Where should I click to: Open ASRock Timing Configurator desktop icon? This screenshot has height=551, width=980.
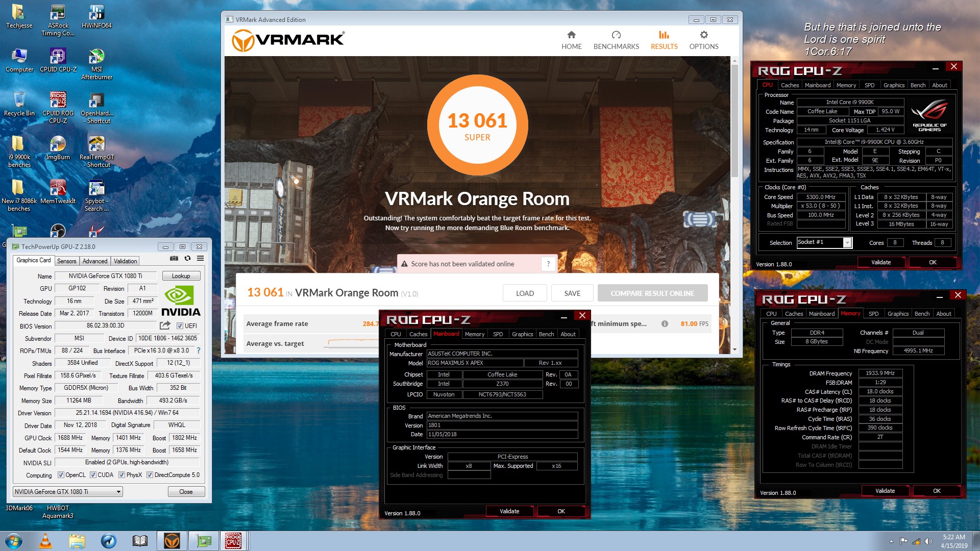pos(58,19)
